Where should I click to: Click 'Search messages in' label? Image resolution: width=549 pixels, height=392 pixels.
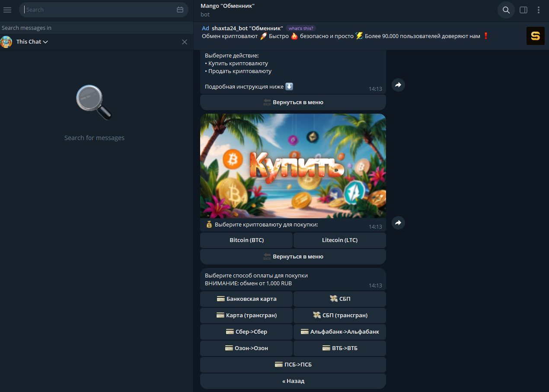(x=26, y=28)
